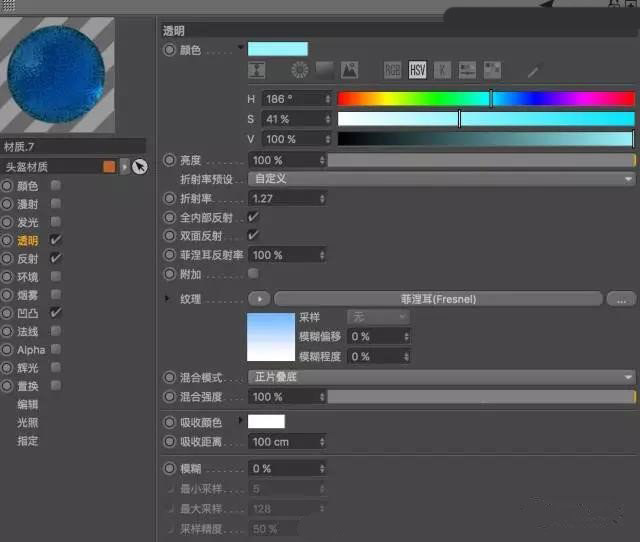The height and width of the screenshot is (542, 640).
Task: Click the animation dot beside 颜色 in 透明 panel
Action: [x=169, y=50]
